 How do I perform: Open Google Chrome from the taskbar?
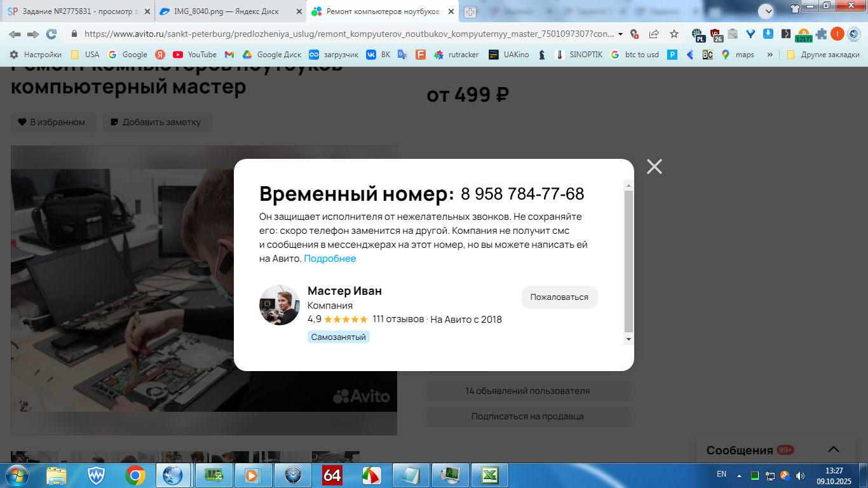pyautogui.click(x=135, y=475)
